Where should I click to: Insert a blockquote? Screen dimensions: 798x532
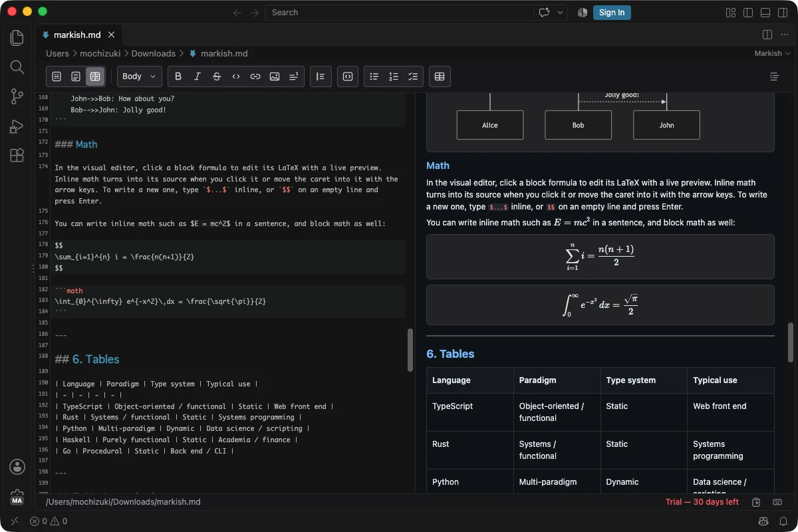(x=321, y=76)
